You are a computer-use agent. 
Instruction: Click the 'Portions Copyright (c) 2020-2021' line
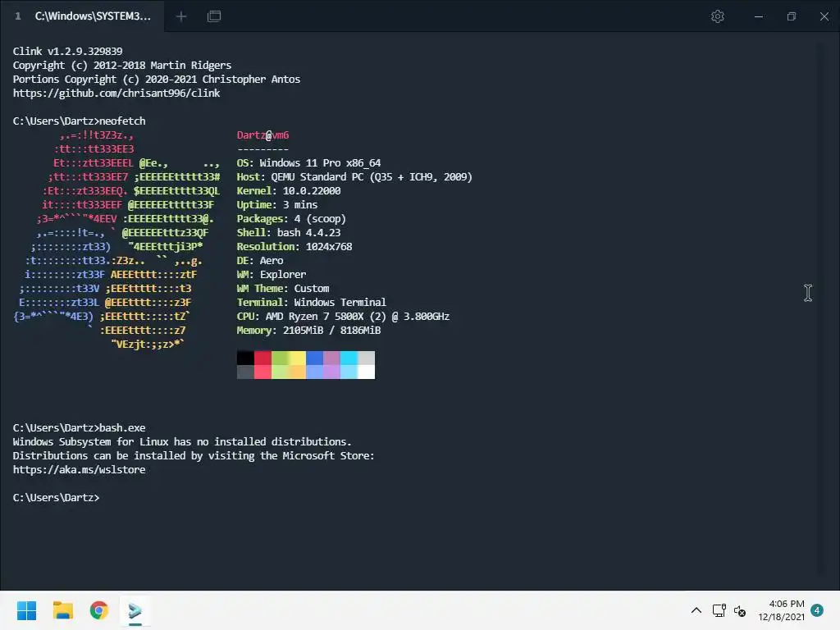[x=157, y=80]
